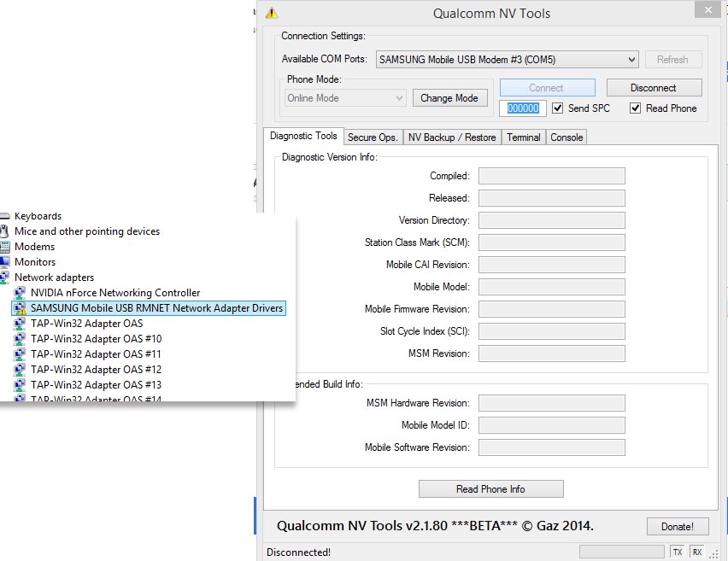Select Mice and other pointing devices node
The height and width of the screenshot is (561, 728).
(87, 231)
